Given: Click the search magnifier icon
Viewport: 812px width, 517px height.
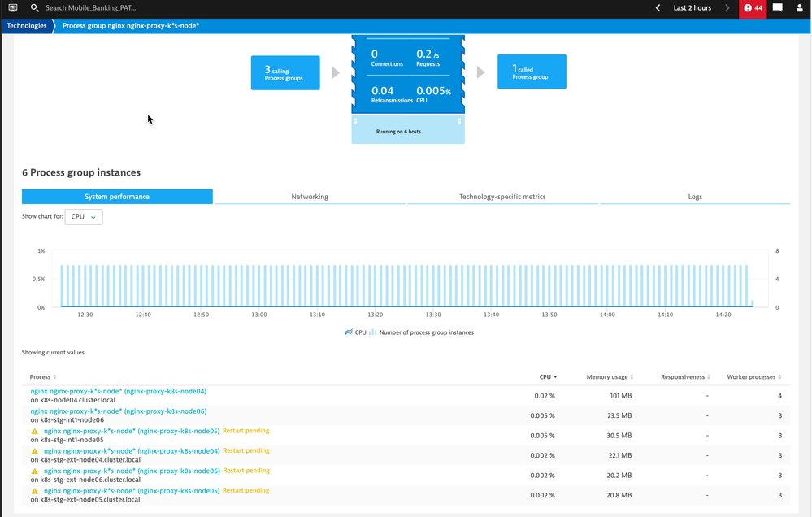Looking at the screenshot, I should tap(34, 8).
